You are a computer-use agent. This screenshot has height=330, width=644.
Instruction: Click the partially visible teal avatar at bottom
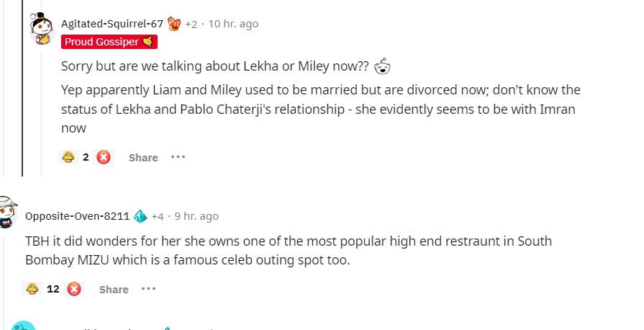[23, 326]
